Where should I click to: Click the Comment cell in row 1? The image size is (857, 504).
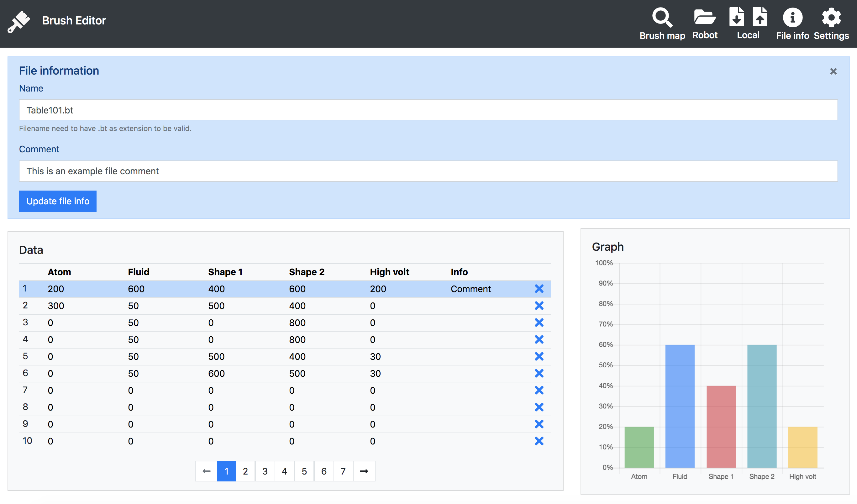471,289
